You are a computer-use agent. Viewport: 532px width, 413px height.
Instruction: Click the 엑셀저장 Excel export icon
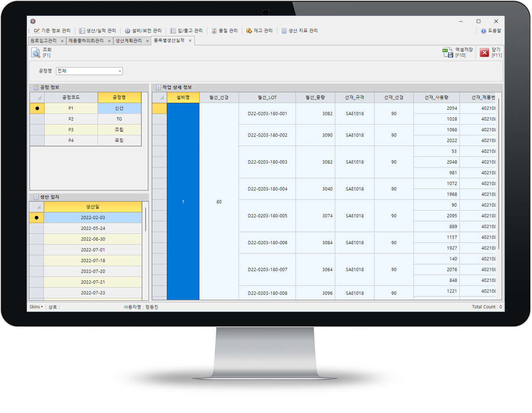click(447, 53)
